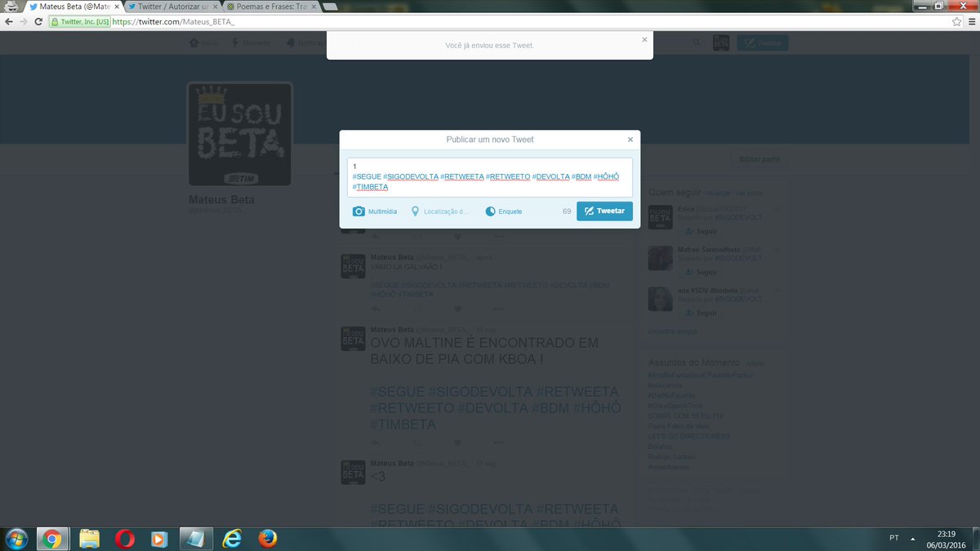
Task: Open the profile avatar menu in top nav
Action: tap(721, 43)
